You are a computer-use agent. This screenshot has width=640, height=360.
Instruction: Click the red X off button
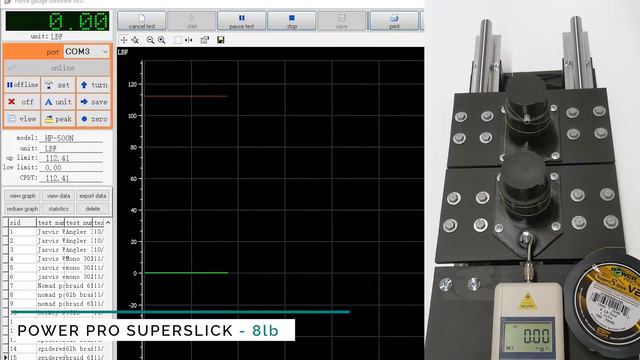coord(22,102)
